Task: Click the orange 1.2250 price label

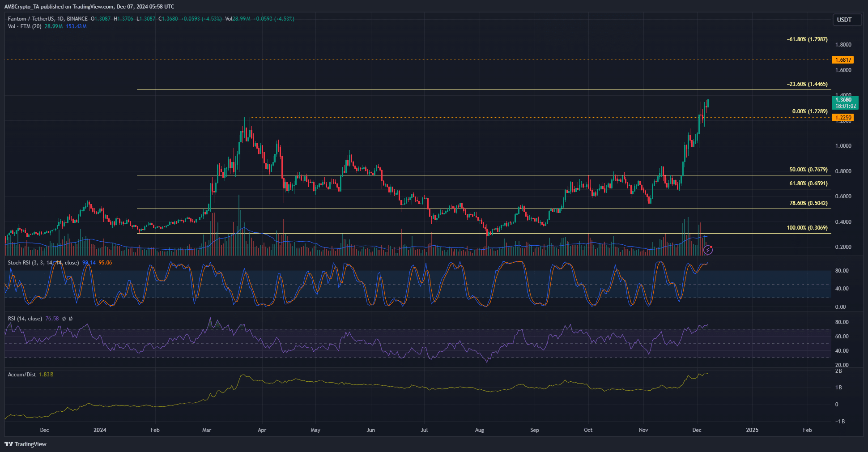Action: (x=843, y=118)
